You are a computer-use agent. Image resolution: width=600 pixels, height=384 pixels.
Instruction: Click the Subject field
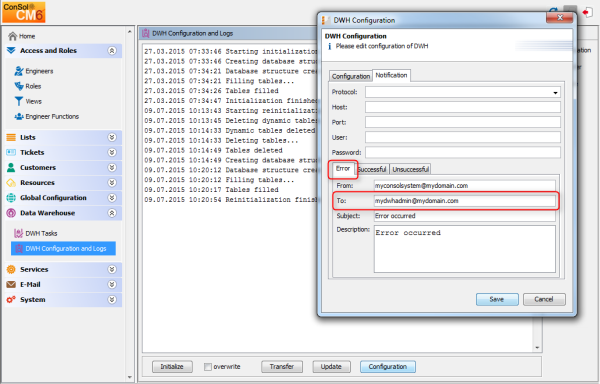(x=465, y=216)
